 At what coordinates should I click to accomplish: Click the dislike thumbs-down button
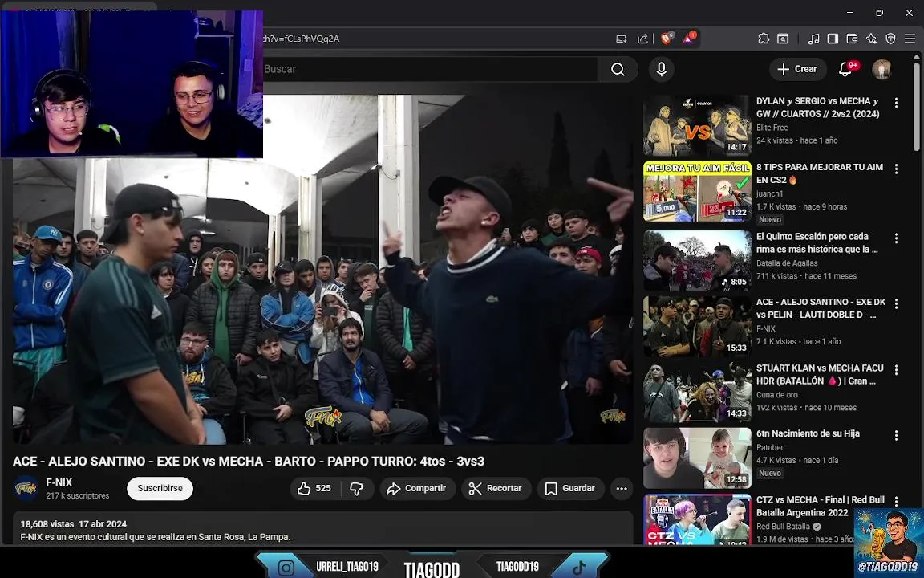(x=356, y=488)
